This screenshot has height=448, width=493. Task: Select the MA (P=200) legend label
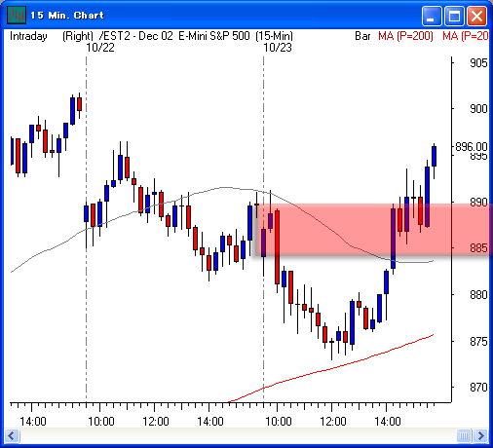coord(405,36)
